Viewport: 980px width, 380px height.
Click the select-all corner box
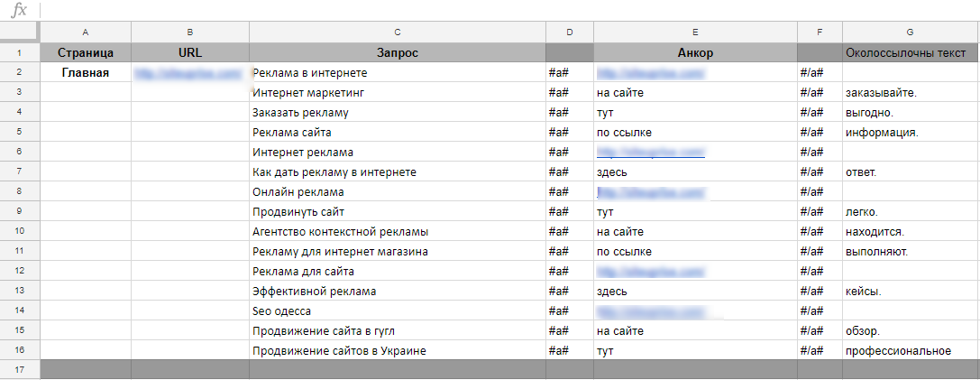pos(19,32)
